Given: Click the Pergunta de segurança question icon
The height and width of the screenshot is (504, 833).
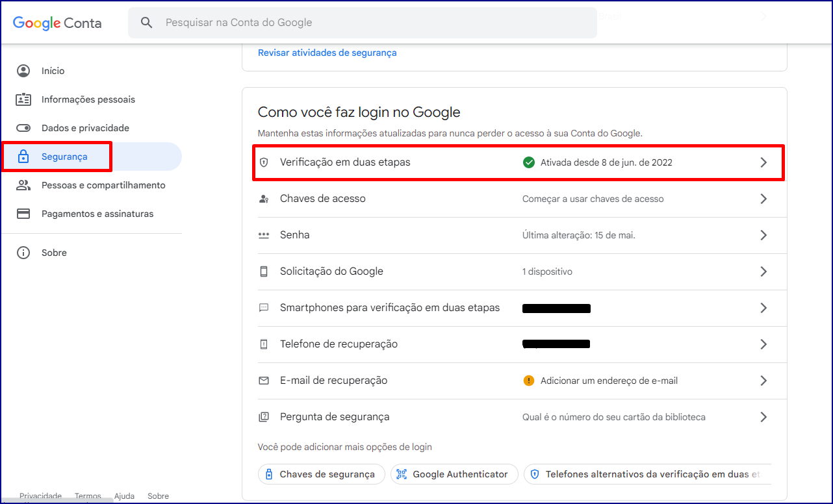Looking at the screenshot, I should (x=264, y=417).
